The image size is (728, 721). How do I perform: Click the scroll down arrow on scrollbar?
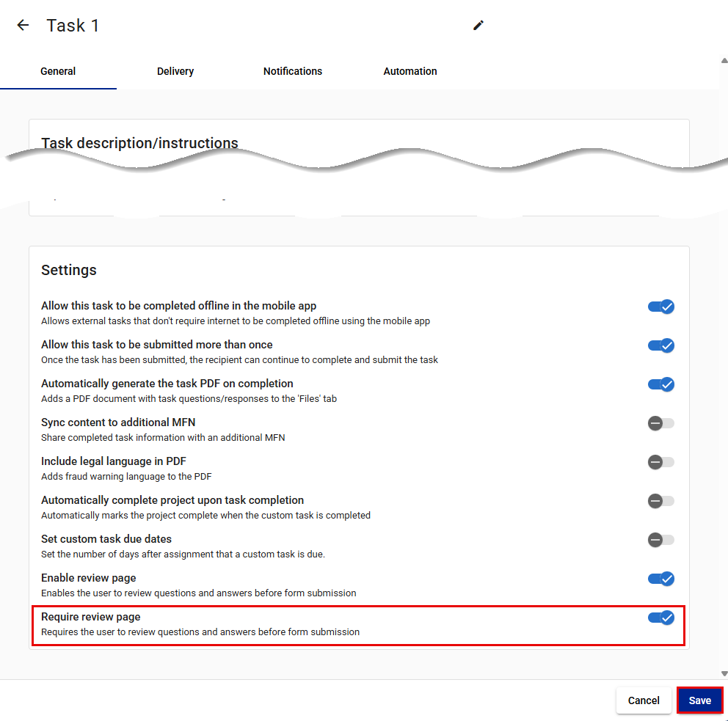point(724,673)
